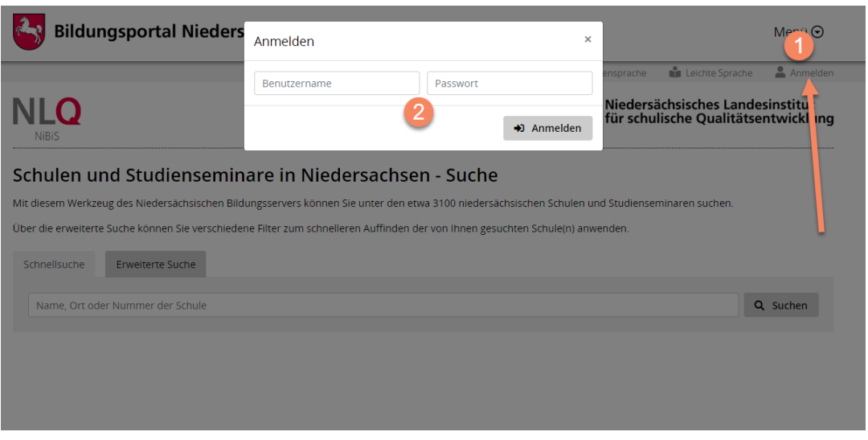Screen dimensions: 868x440
Task: Focus the Benutzername field
Action: click(x=337, y=84)
